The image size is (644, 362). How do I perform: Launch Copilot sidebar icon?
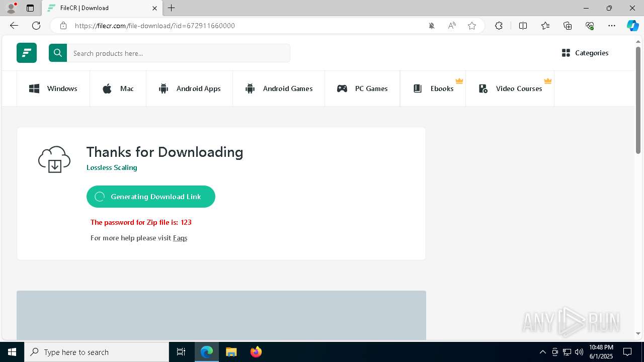click(633, 26)
